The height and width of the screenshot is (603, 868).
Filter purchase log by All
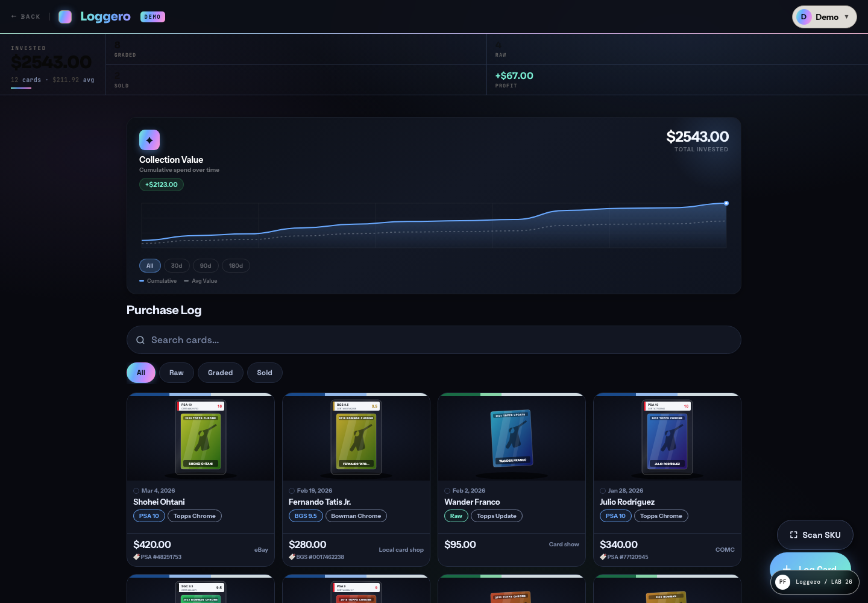click(x=141, y=373)
